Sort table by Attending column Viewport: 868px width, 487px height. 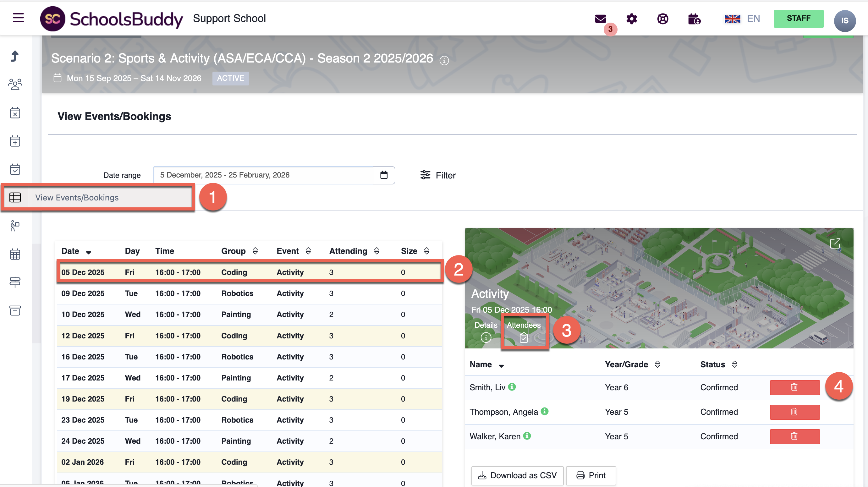coord(377,251)
